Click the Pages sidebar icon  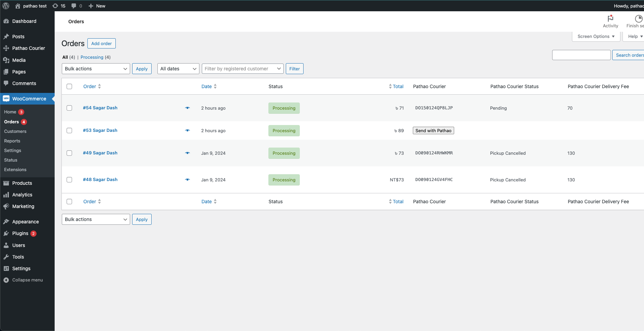(6, 72)
